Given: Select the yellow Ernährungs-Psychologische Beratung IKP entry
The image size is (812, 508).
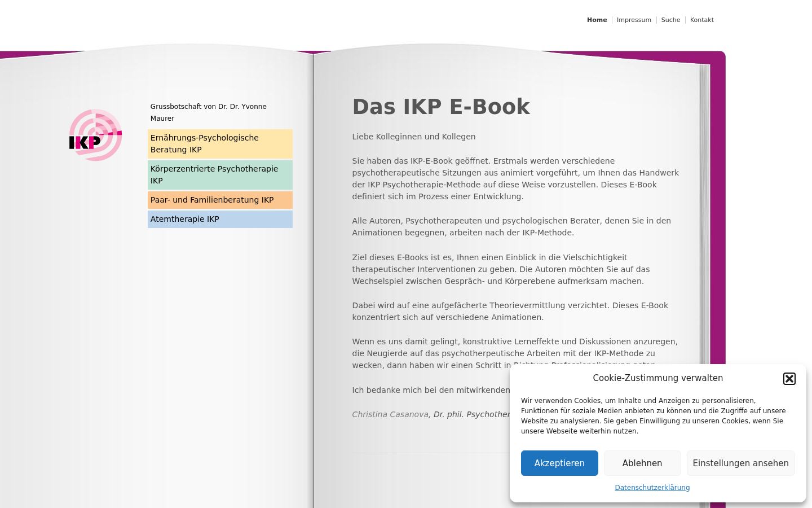Looking at the screenshot, I should pos(220,143).
